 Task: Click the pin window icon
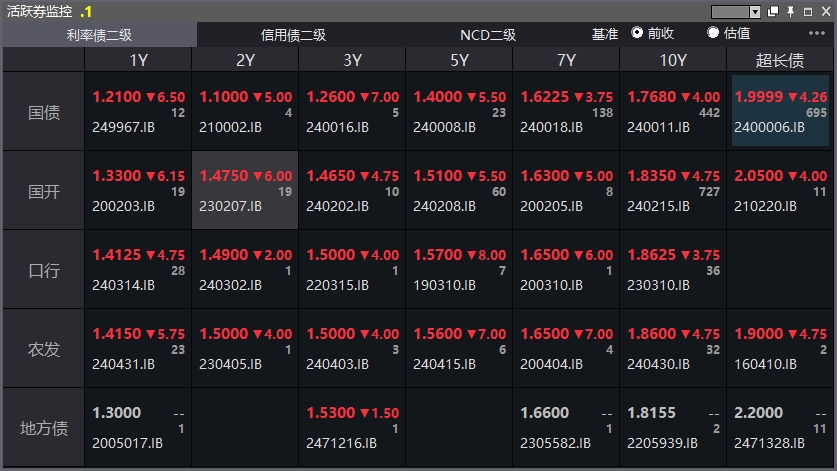pyautogui.click(x=790, y=11)
